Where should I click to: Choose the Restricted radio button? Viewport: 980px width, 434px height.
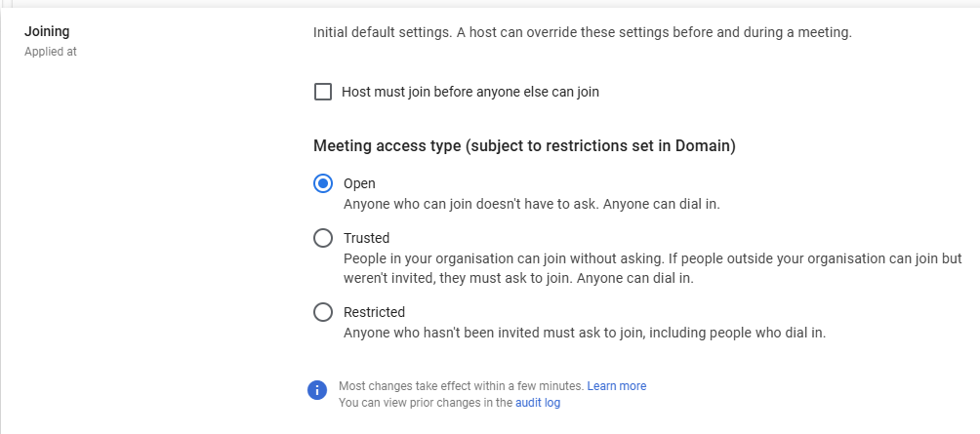click(322, 312)
